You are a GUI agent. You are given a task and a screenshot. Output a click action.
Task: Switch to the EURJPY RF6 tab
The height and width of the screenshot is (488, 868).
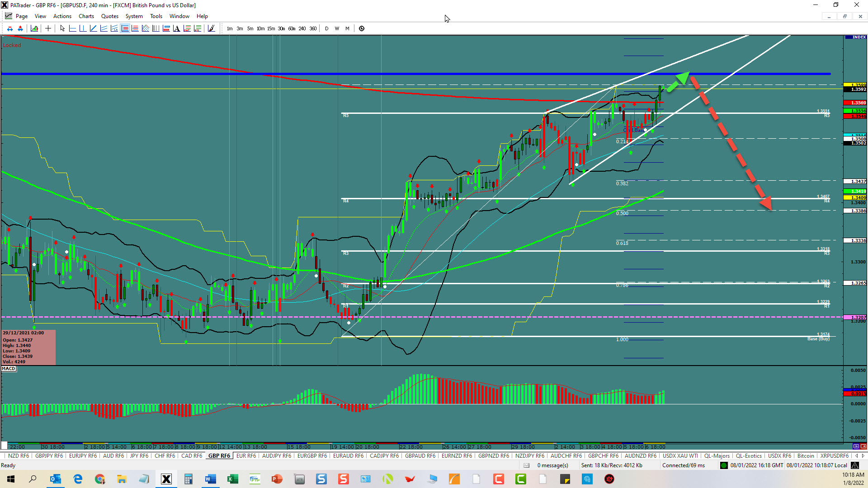tap(83, 456)
